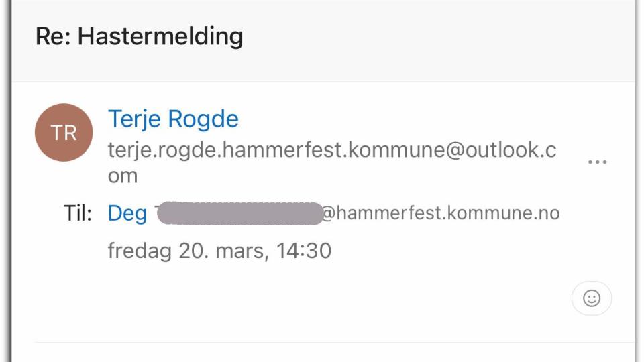Click the divider line below the message header
This screenshot has height=362, width=644.
pos(334,343)
